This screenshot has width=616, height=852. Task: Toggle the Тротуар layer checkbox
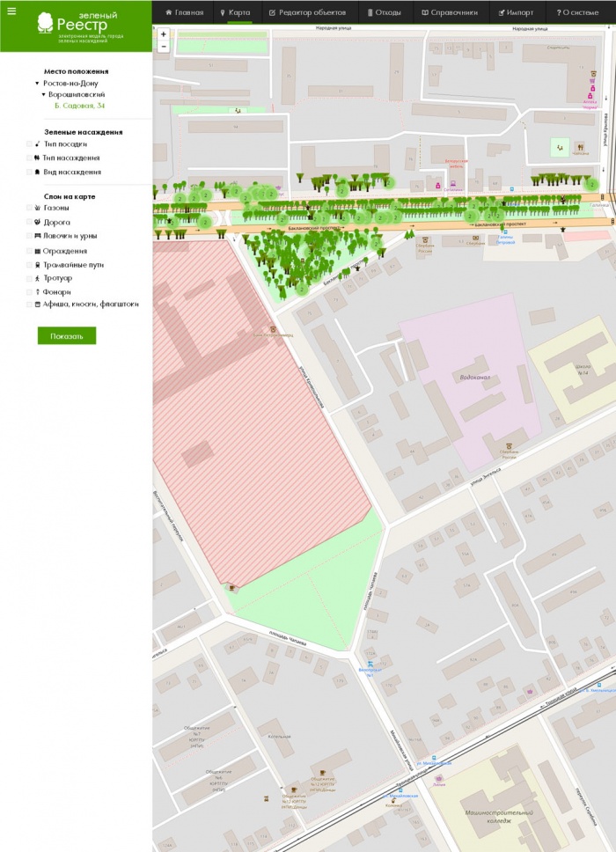29,277
